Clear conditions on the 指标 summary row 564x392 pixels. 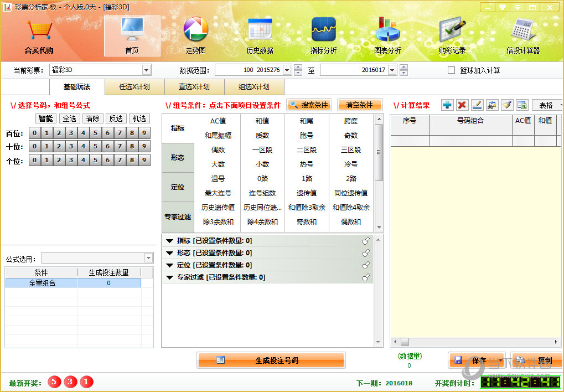(366, 241)
